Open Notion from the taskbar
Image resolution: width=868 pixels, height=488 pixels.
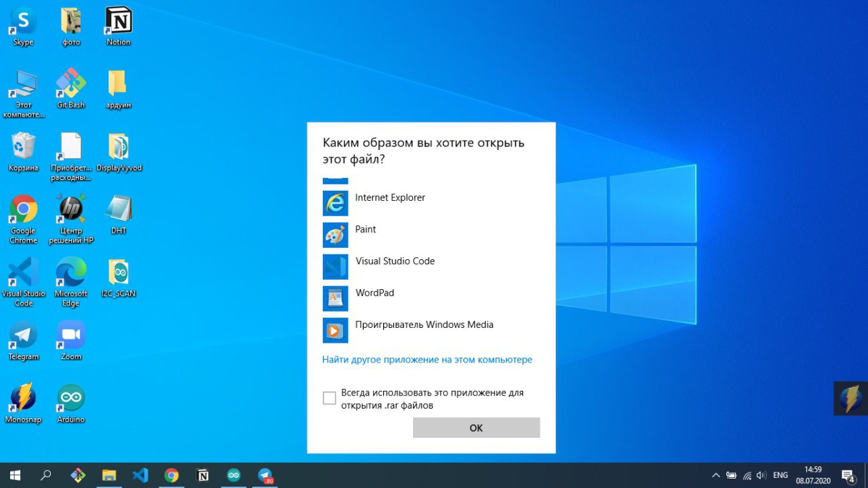click(203, 475)
